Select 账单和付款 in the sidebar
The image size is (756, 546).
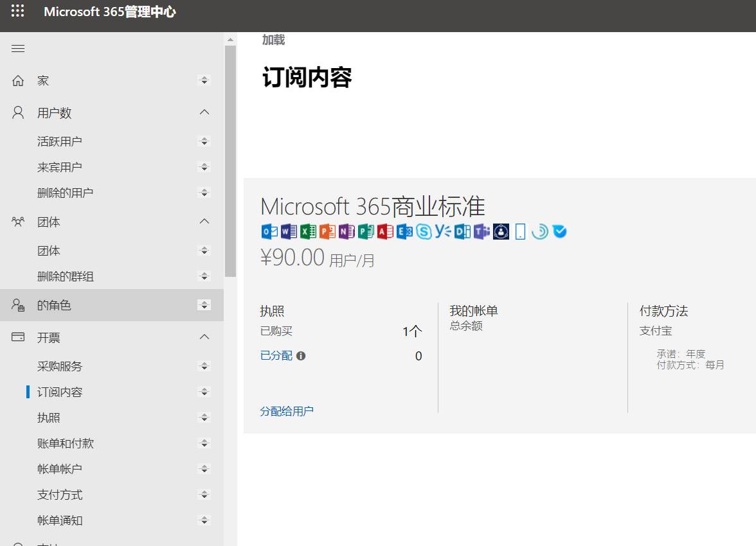[66, 443]
